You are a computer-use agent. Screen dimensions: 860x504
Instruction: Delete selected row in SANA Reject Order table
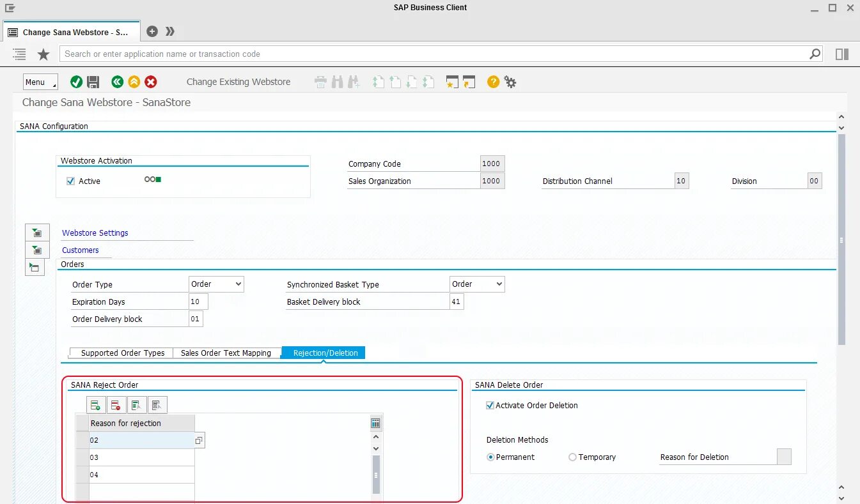tap(116, 404)
